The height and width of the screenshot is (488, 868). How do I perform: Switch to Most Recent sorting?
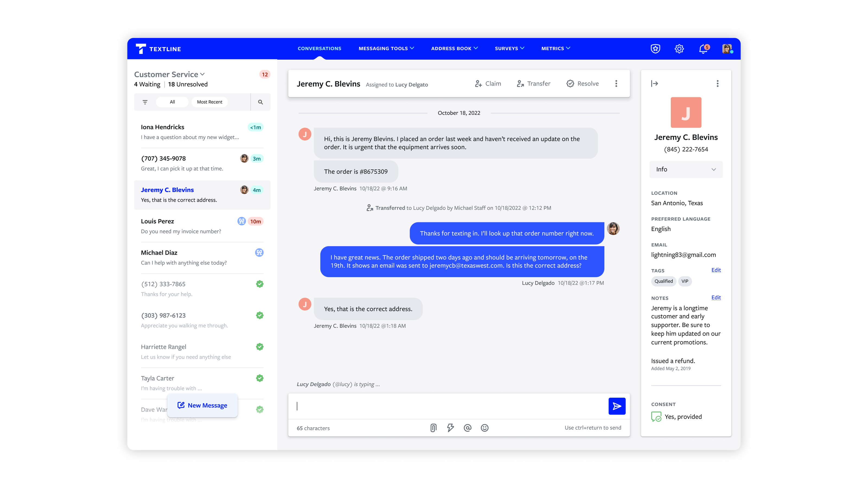(209, 102)
